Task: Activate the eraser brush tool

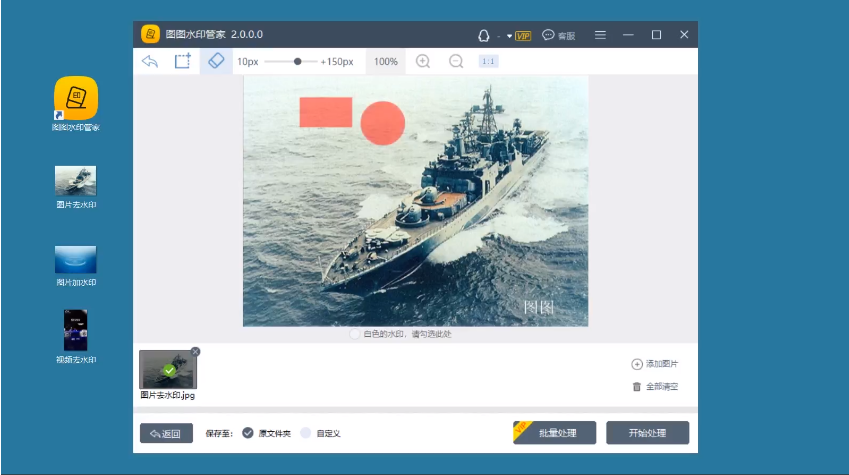Action: 216,61
